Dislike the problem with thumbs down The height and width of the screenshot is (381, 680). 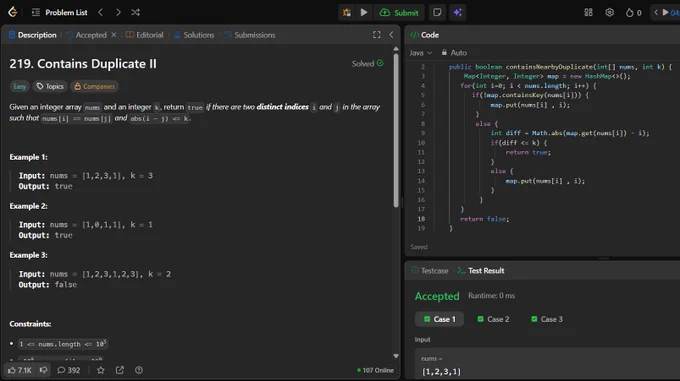(x=43, y=370)
